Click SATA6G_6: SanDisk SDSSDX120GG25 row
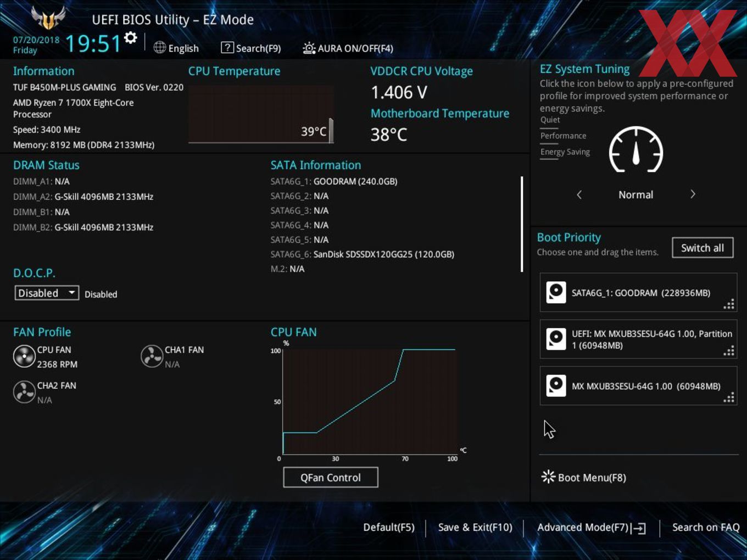Viewport: 747px width, 560px height. click(x=363, y=254)
